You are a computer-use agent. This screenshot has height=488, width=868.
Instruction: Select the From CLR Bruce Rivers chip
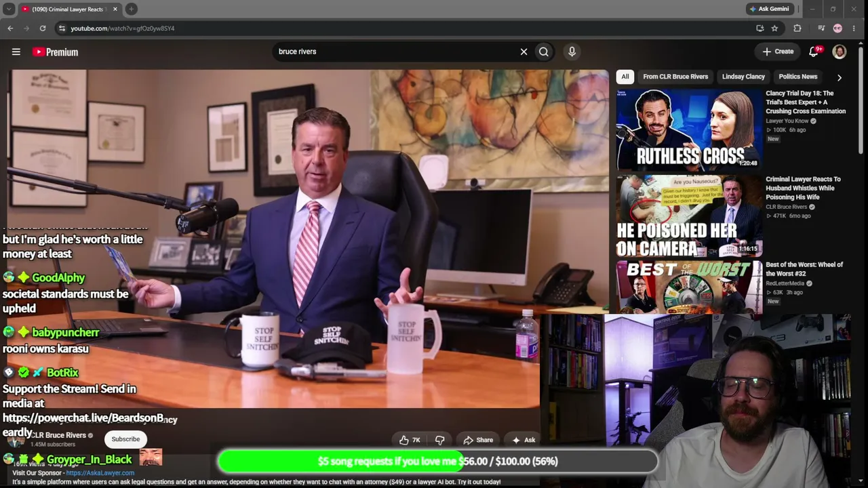point(675,77)
